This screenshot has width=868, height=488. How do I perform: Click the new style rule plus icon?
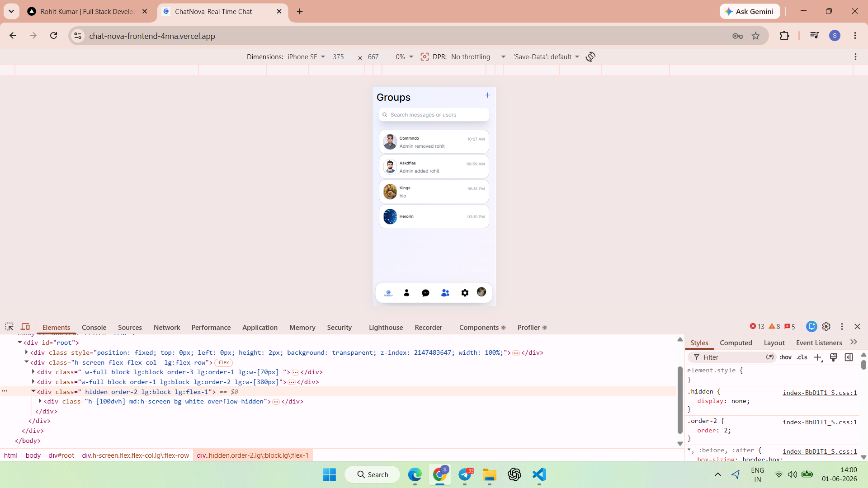(x=818, y=357)
